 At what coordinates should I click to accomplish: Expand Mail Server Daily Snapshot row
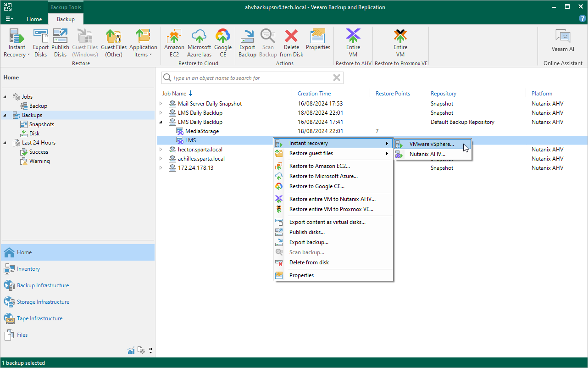[x=161, y=104]
